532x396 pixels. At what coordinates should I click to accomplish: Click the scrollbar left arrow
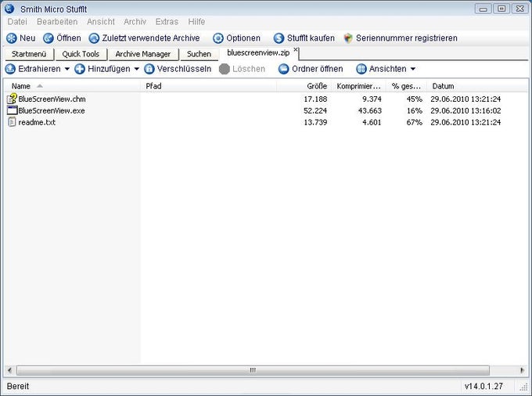[9, 370]
